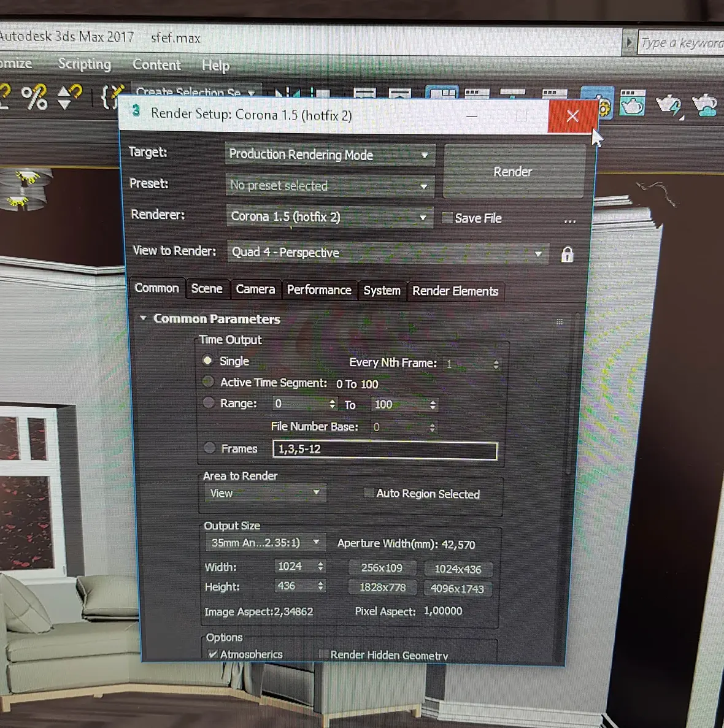Screen dimensions: 724x728
Task: Enable Auto Region Selected checkbox
Action: pos(369,492)
